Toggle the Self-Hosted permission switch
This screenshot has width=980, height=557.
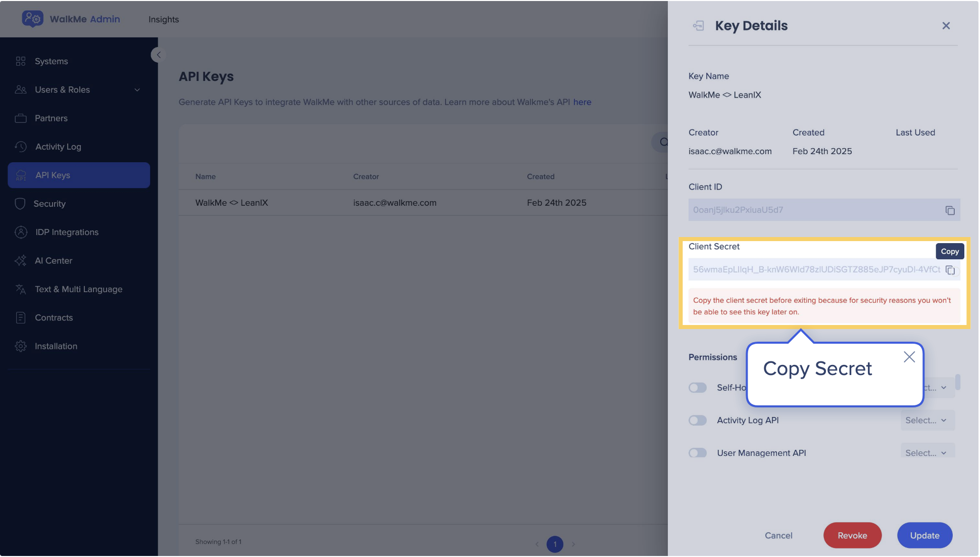698,388
